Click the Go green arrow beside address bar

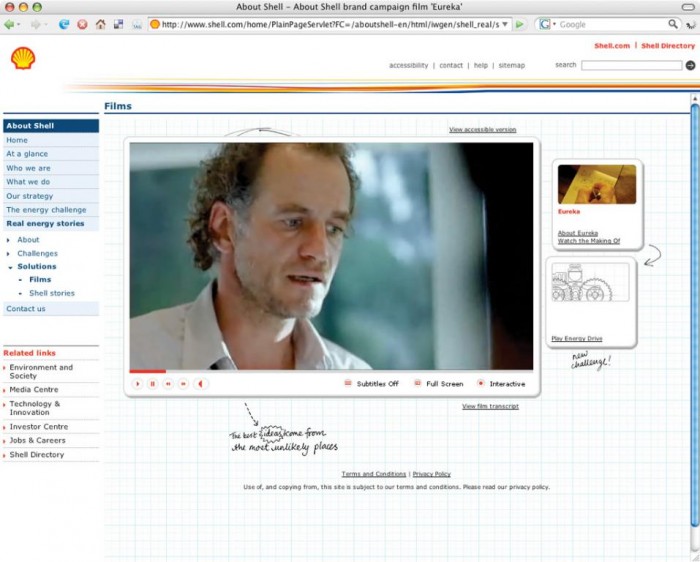519,25
